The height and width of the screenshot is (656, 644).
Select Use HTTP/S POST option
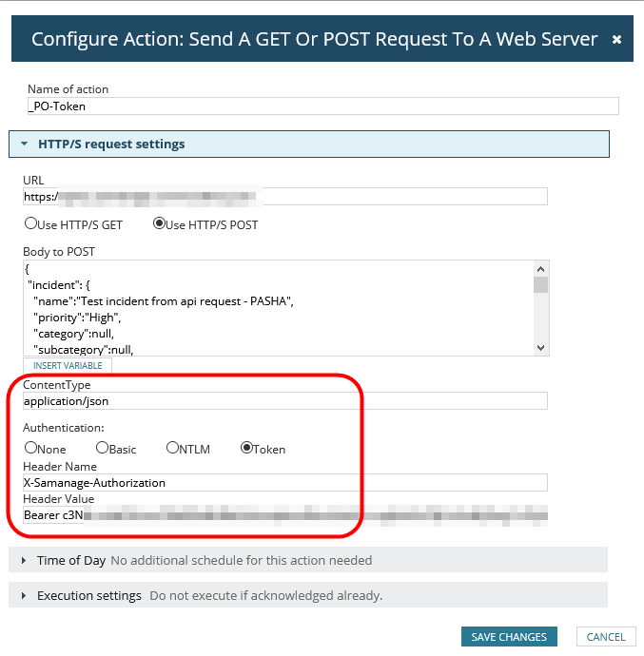(159, 224)
